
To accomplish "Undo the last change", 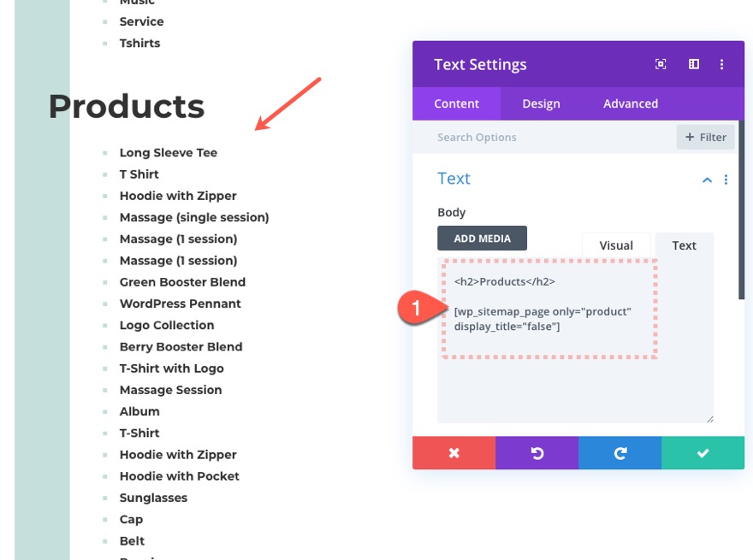I will [537, 454].
